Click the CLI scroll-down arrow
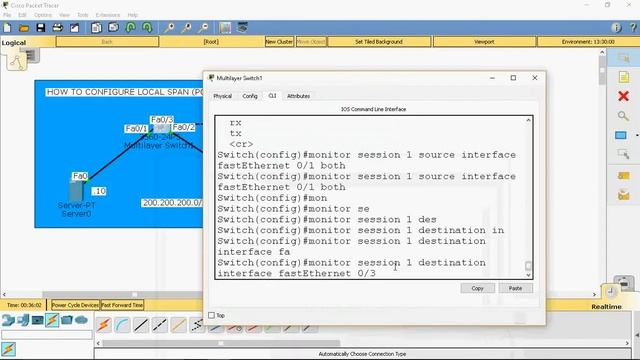The image size is (640, 360). [x=528, y=275]
